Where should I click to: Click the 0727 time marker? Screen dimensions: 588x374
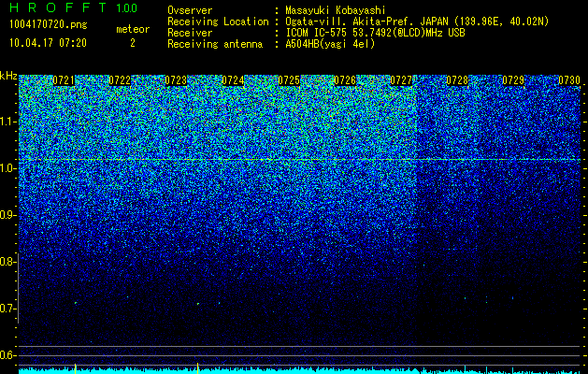401,80
